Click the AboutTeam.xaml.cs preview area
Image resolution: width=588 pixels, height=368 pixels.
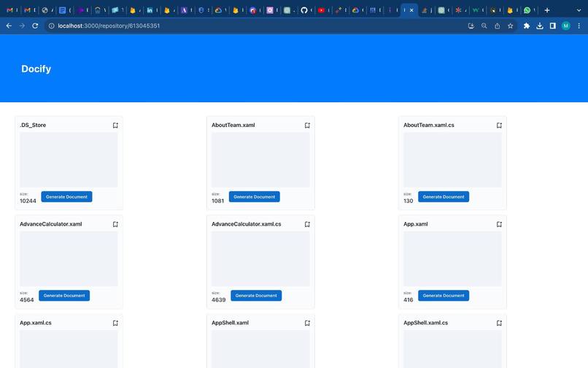[452, 160]
